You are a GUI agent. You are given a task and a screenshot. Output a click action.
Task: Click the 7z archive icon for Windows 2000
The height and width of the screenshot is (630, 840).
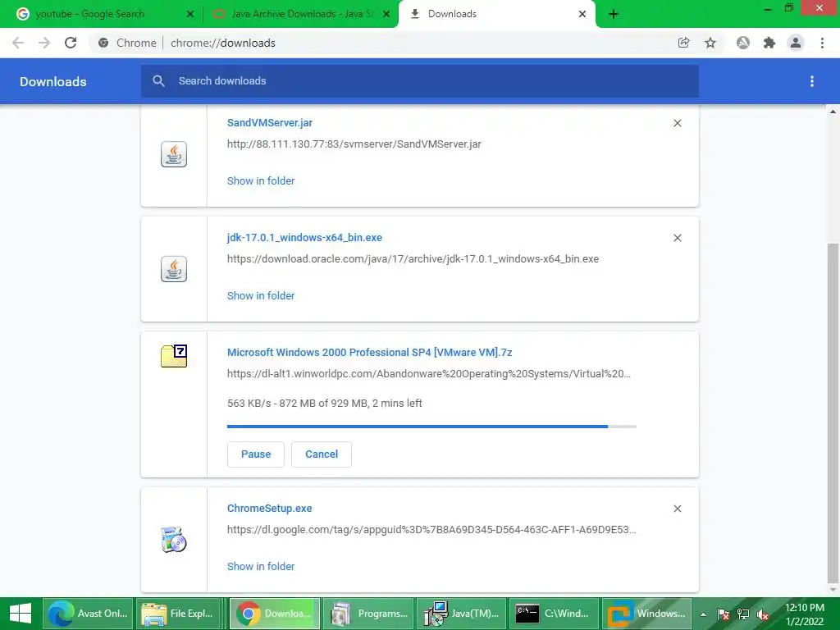coord(174,356)
